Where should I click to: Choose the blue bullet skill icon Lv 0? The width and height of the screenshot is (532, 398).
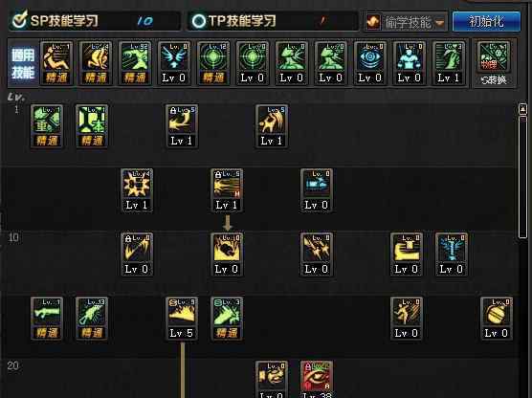(x=317, y=190)
